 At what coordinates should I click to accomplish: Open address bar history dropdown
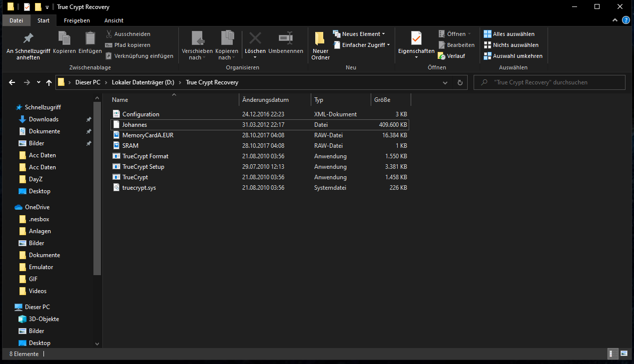445,82
